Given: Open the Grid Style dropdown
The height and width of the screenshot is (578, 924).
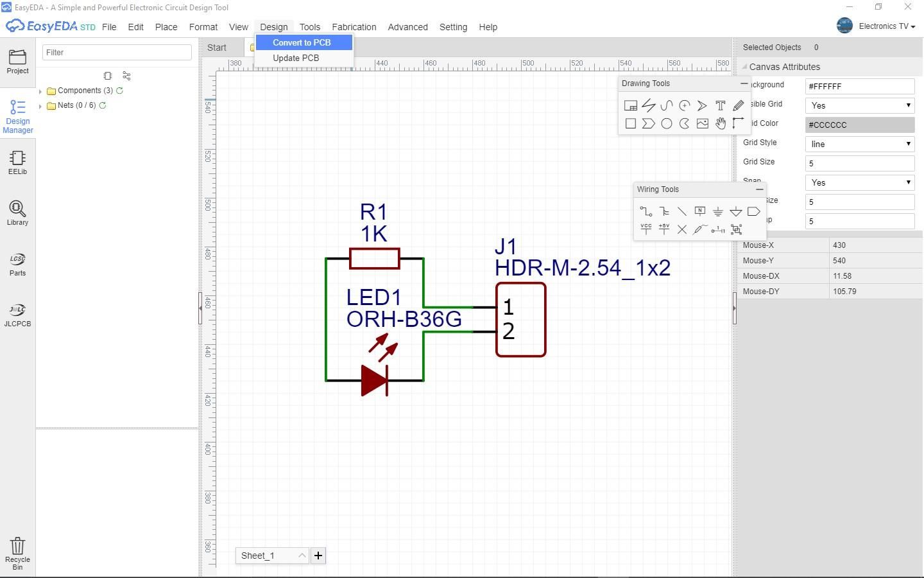Looking at the screenshot, I should 859,144.
